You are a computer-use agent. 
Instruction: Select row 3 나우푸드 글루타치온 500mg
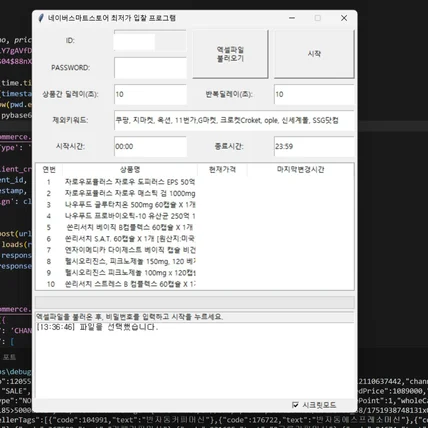click(x=195, y=205)
